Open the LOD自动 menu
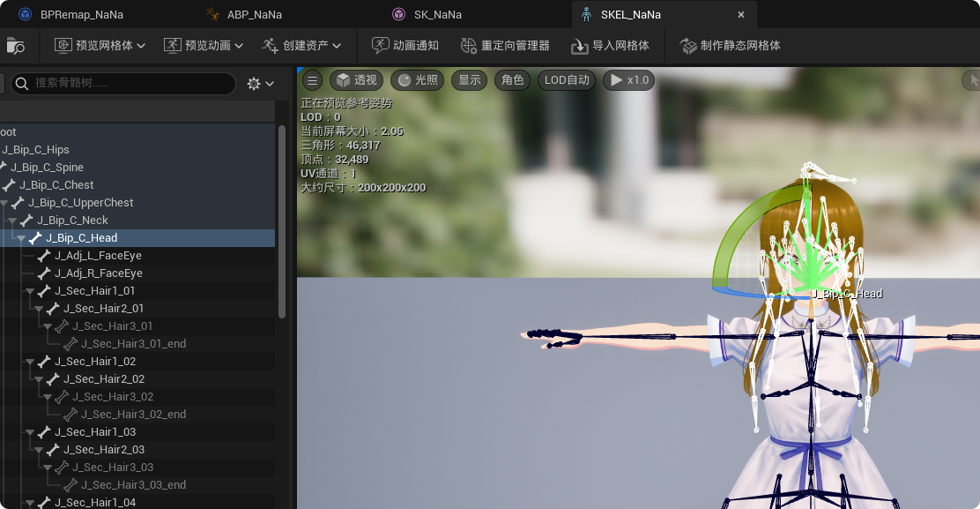 567,80
